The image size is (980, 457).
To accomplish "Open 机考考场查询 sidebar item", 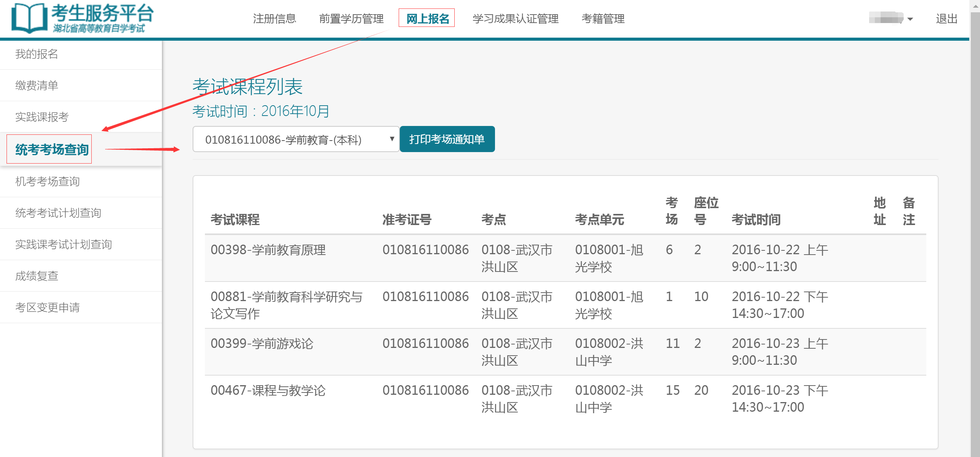I will (x=47, y=181).
